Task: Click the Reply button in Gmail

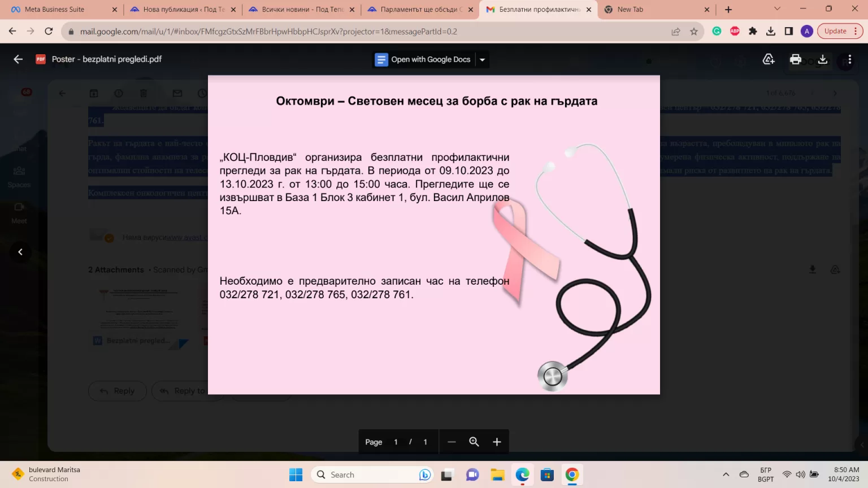Action: coord(118,391)
